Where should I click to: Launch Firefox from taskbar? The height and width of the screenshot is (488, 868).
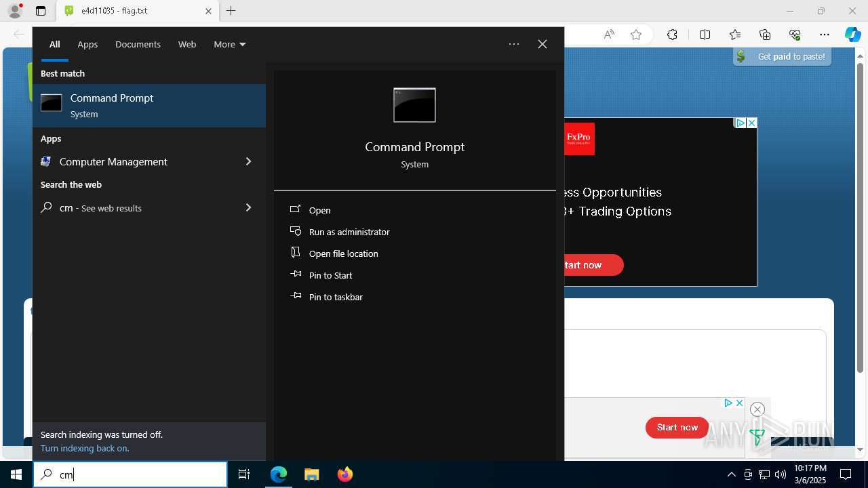[345, 474]
